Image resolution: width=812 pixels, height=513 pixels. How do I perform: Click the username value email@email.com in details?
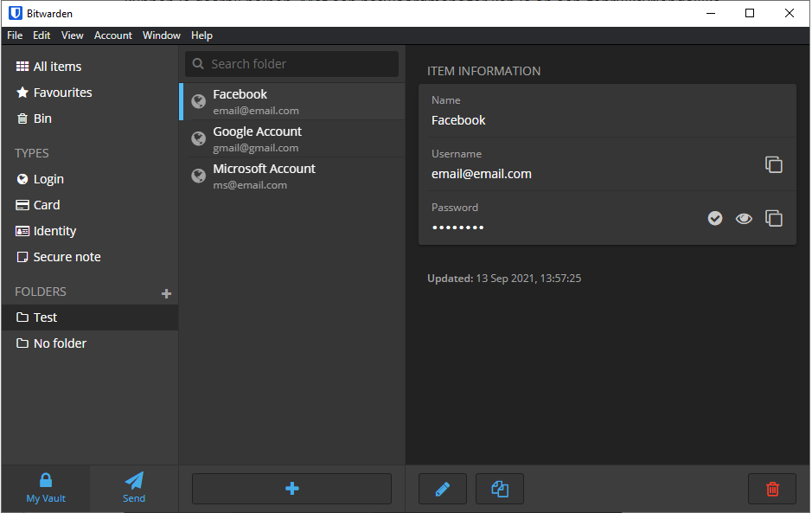(481, 174)
